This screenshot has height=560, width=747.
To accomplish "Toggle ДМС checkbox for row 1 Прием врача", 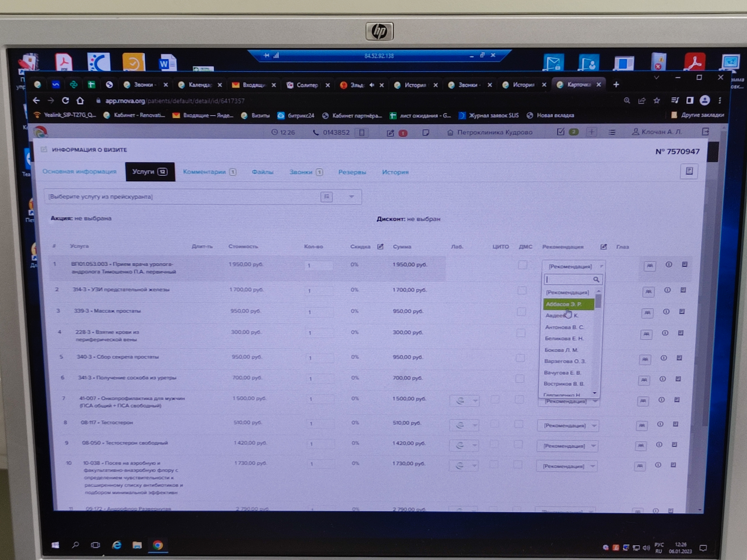I will coord(522,265).
